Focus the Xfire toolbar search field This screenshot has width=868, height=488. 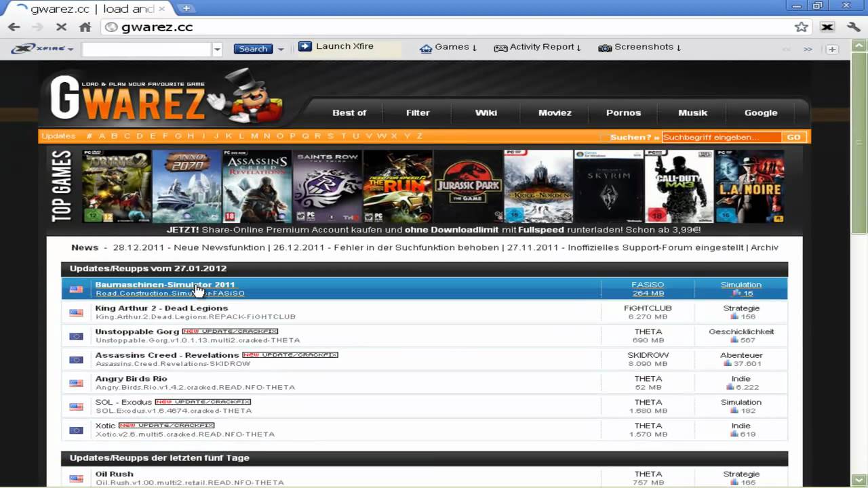[x=146, y=49]
